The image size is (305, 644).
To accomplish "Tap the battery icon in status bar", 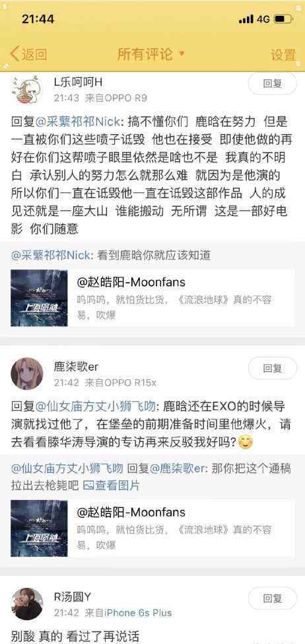I will pyautogui.click(x=283, y=19).
